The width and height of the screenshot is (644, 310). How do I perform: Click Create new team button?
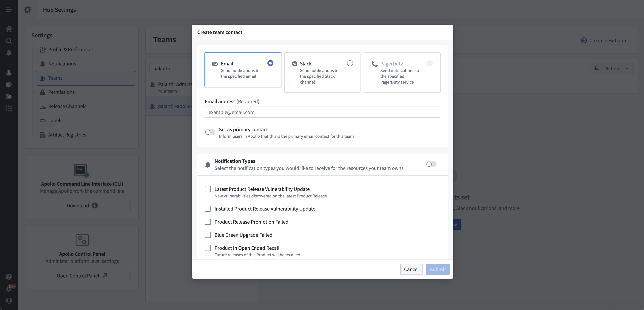pyautogui.click(x=603, y=40)
